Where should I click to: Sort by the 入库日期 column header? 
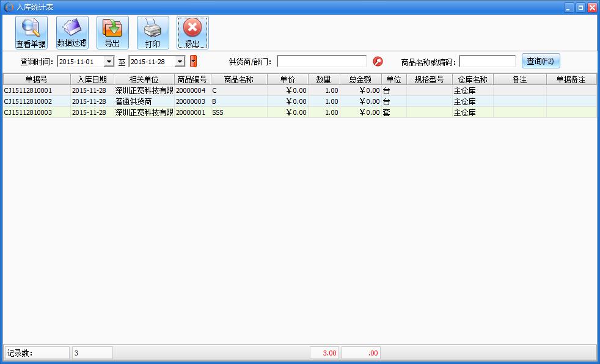coord(92,79)
